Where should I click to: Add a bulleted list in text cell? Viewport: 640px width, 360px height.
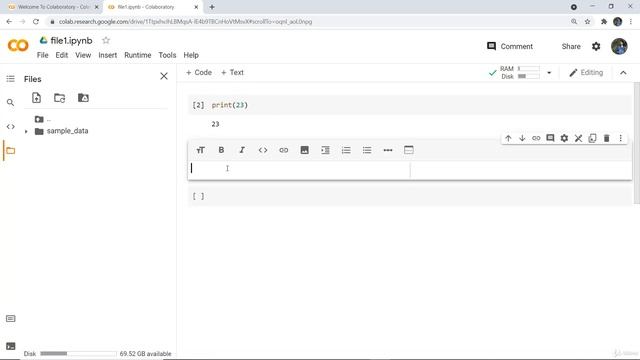tap(367, 150)
